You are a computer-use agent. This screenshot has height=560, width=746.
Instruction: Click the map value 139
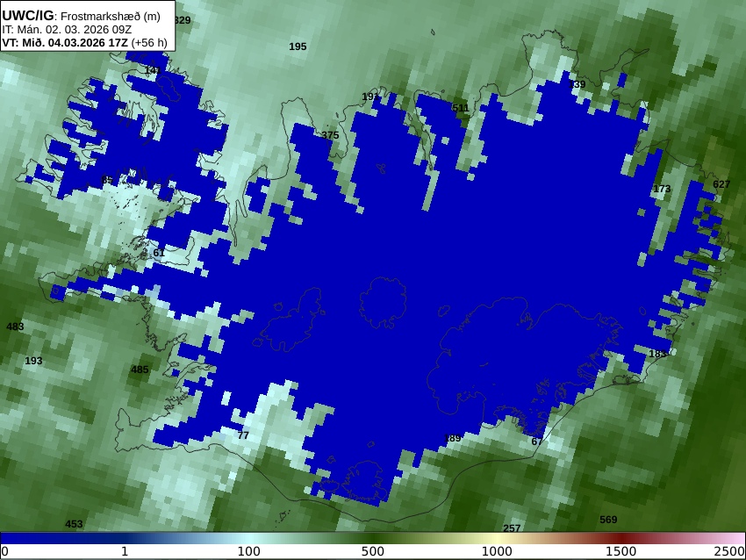(577, 84)
